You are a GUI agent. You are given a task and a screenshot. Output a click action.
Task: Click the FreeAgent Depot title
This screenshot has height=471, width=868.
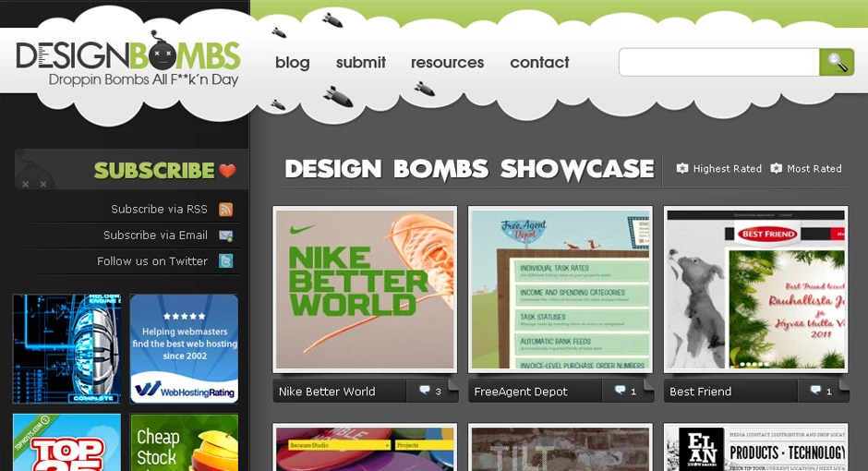coord(521,392)
